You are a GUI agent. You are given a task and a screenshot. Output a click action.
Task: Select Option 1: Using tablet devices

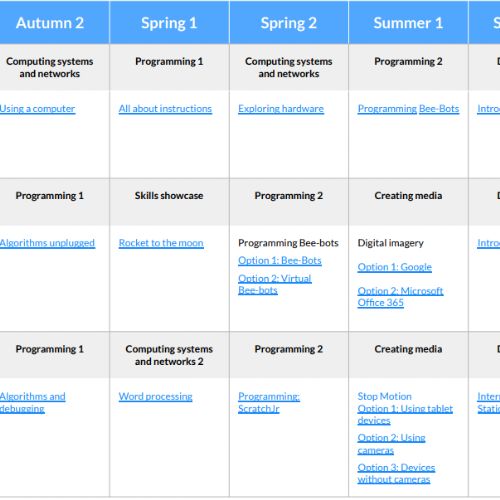click(405, 415)
